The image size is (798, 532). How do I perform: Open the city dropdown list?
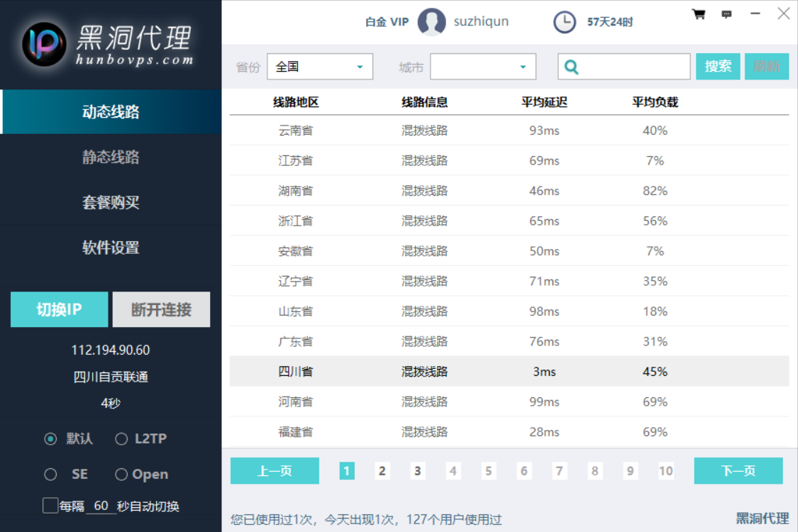483,67
